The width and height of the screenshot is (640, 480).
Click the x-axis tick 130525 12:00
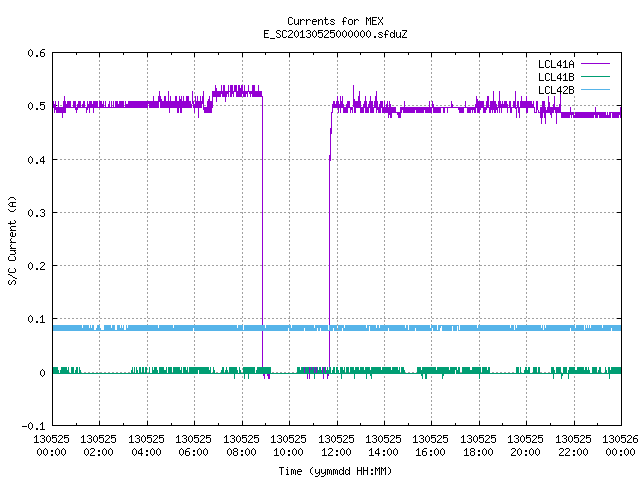[x=336, y=446]
